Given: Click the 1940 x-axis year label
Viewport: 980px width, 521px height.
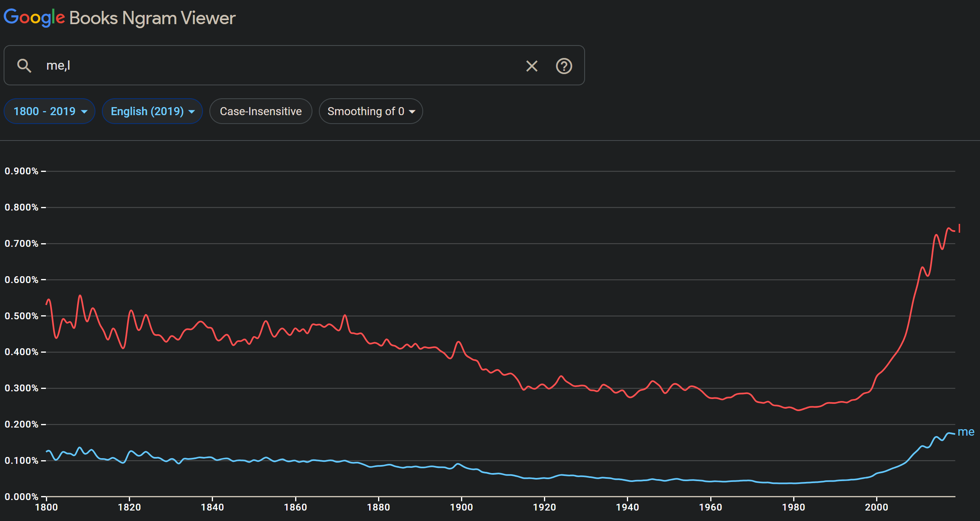Looking at the screenshot, I should 628,507.
